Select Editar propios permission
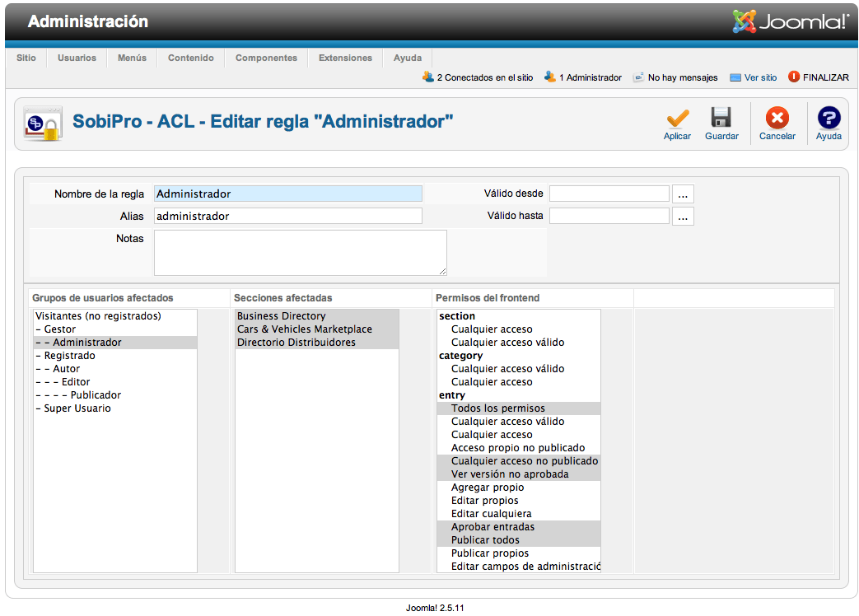Image resolution: width=859 pixels, height=616 pixels. 518,500
